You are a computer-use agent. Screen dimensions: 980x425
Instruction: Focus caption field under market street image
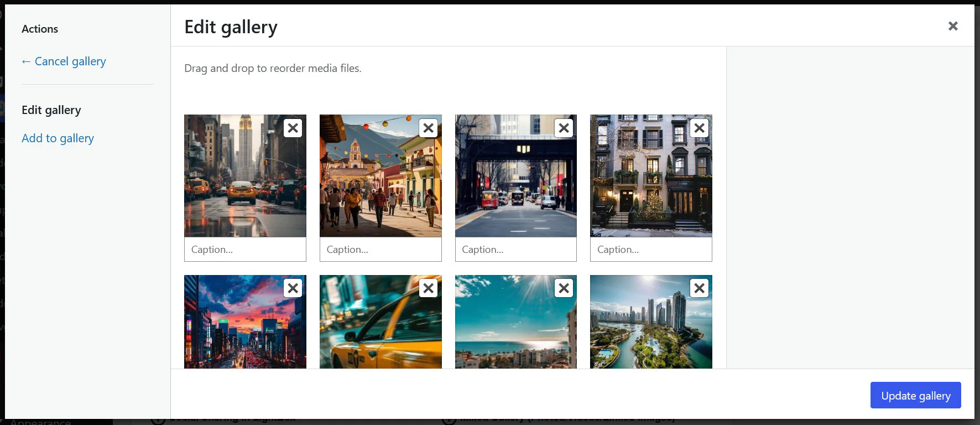click(x=380, y=250)
